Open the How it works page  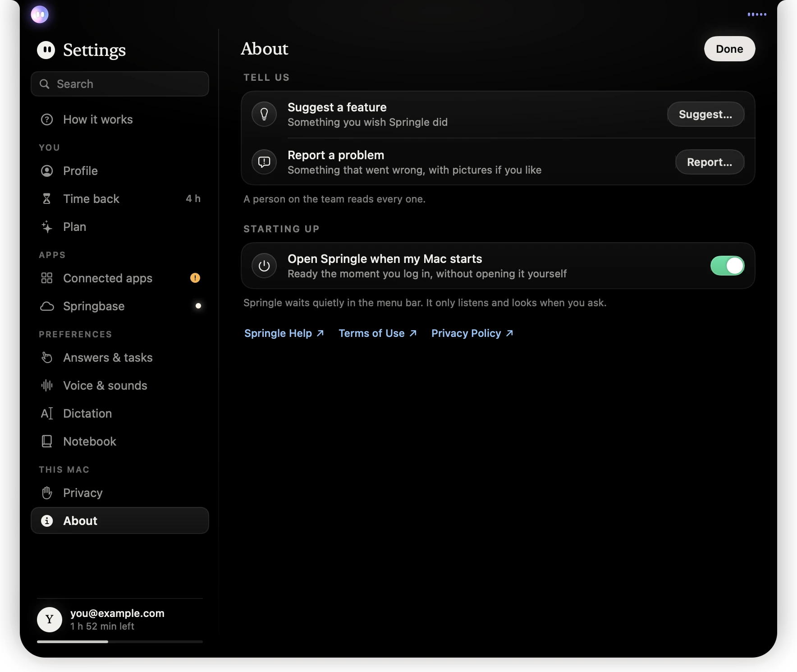120,120
